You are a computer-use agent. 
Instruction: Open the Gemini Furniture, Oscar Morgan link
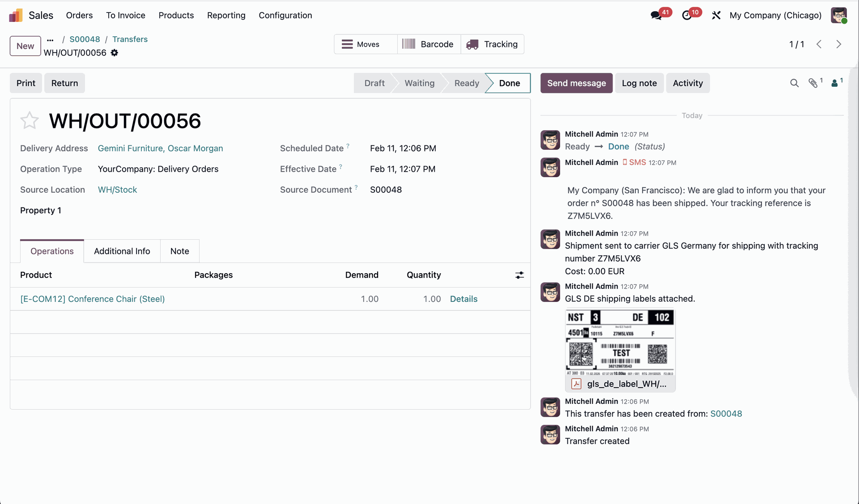160,148
